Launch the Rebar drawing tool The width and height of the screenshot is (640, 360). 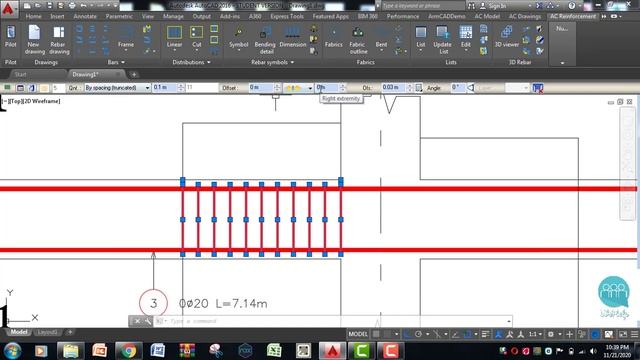coord(59,39)
